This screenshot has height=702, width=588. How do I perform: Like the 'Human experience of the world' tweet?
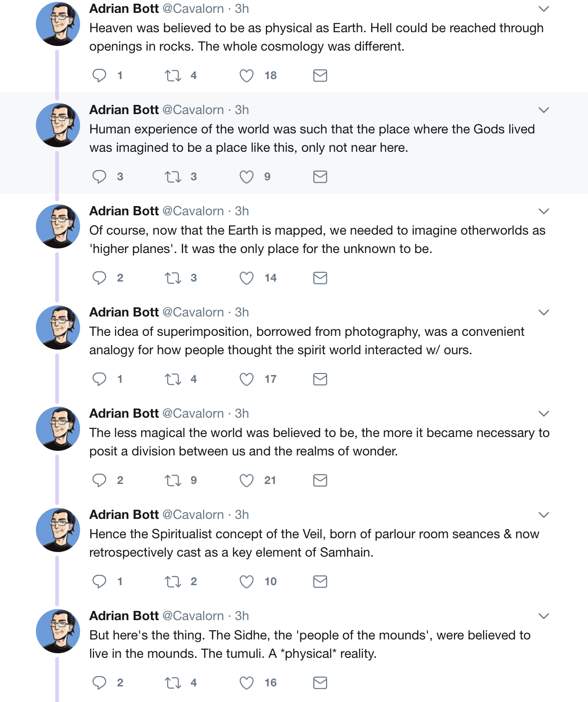pos(247,177)
